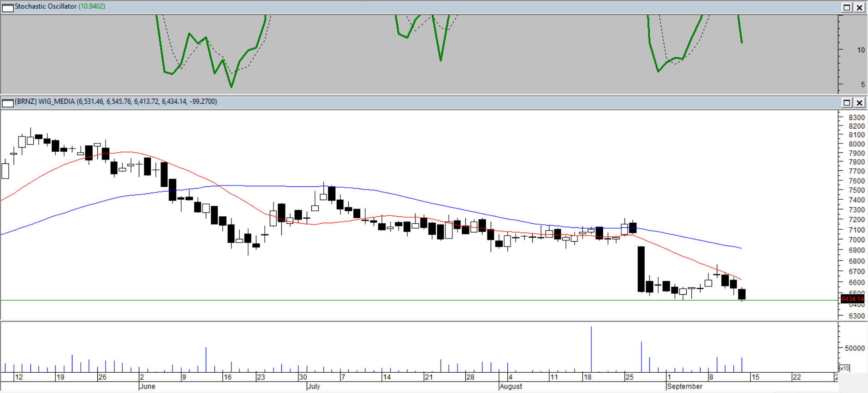The image size is (868, 393).
Task: Select the July label on date axis
Action: click(x=314, y=387)
